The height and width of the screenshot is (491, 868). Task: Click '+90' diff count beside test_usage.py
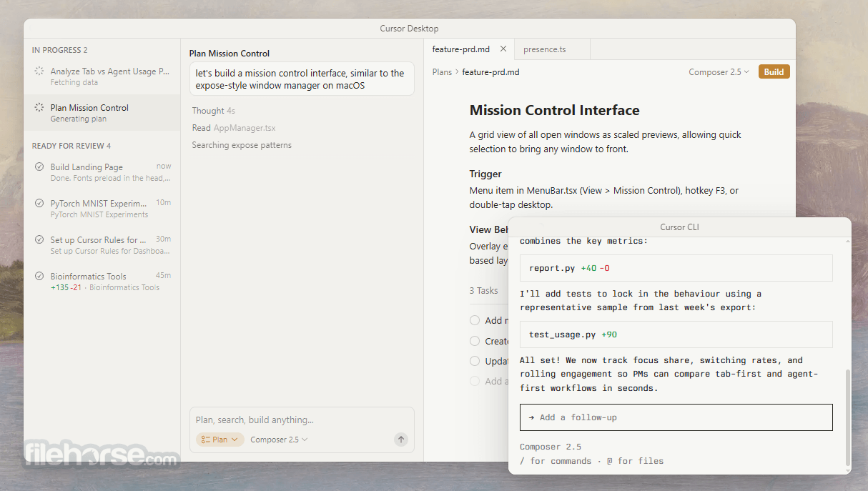[609, 334]
